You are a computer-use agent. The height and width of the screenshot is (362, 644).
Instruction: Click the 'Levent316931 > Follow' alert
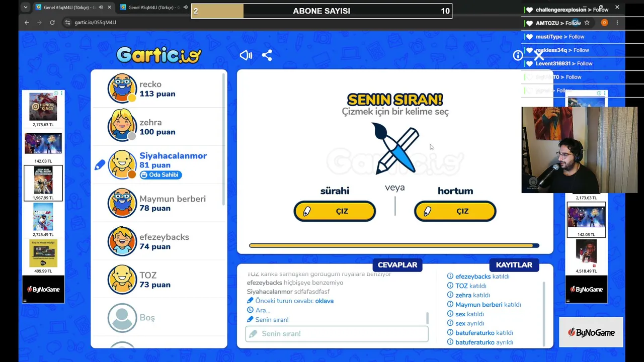pos(563,63)
